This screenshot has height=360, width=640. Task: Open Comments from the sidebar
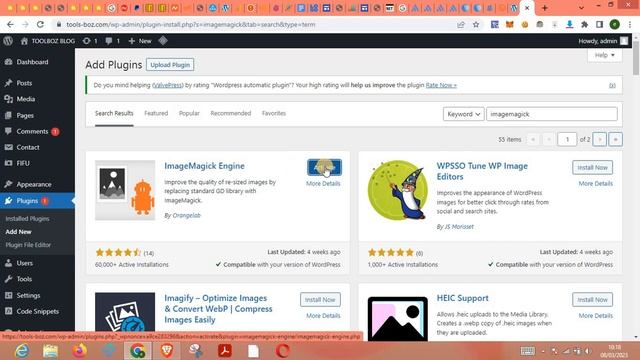pyautogui.click(x=32, y=131)
